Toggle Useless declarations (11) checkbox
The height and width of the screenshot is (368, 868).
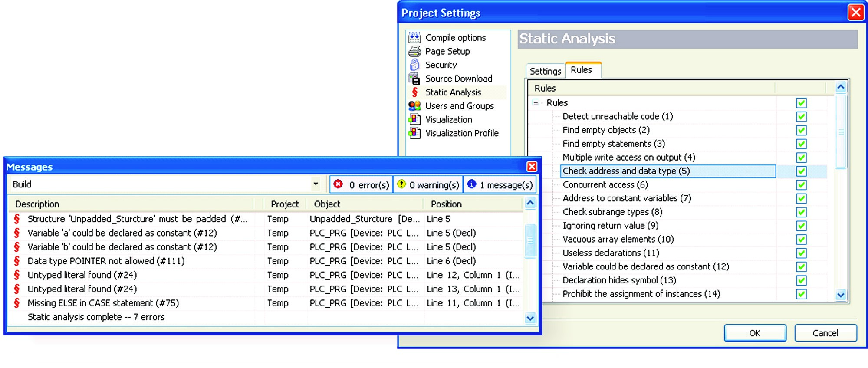(x=801, y=253)
